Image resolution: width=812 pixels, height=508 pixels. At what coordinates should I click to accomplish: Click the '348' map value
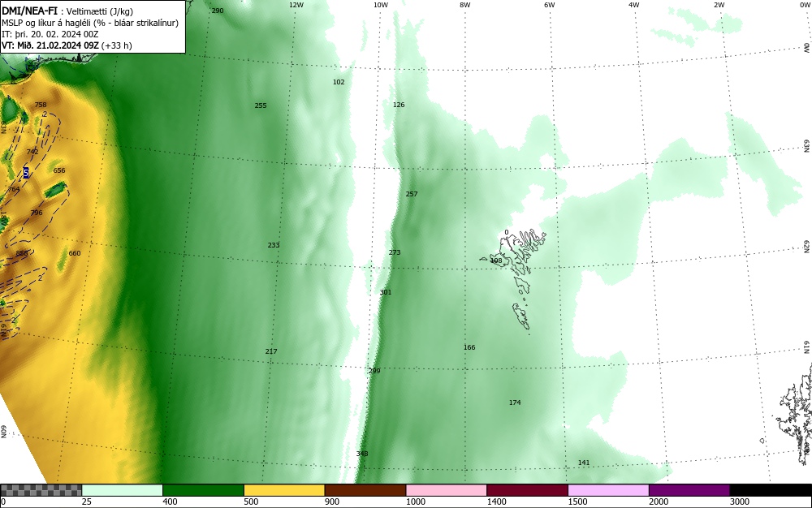362,454
